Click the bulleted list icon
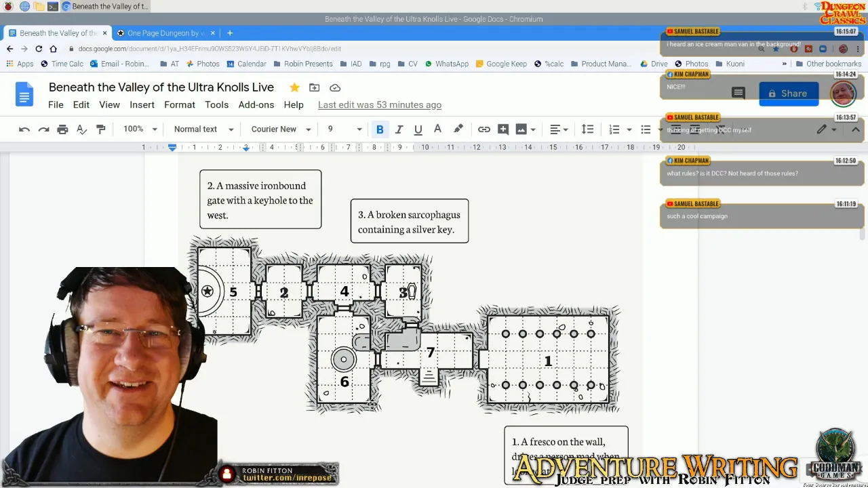 [646, 129]
